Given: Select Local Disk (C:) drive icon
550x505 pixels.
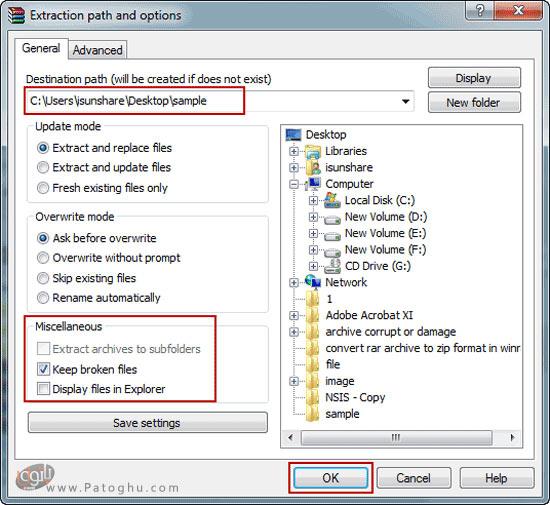Looking at the screenshot, I should (x=332, y=200).
